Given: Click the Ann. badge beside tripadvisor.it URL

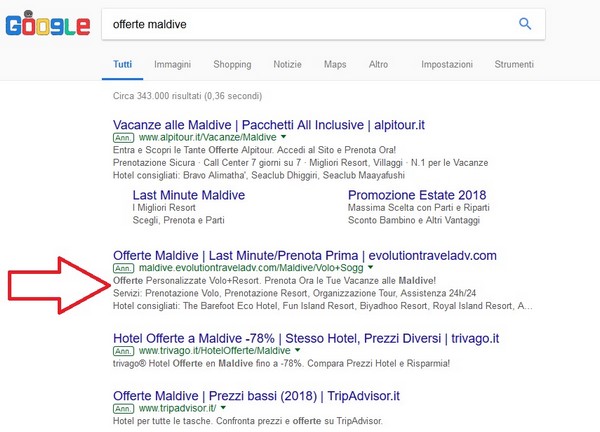Looking at the screenshot, I should [124, 408].
